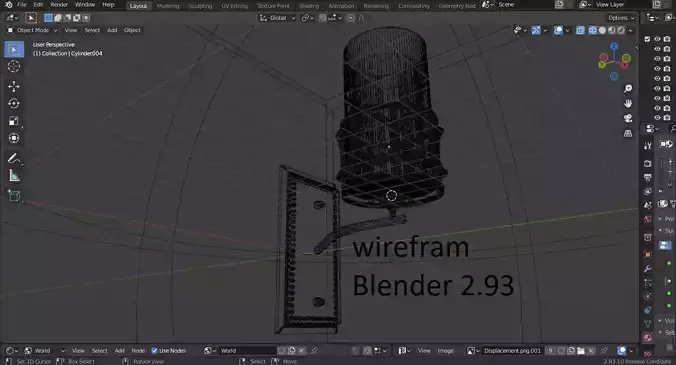
Task: Pin the World node tree
Action: coord(315,351)
